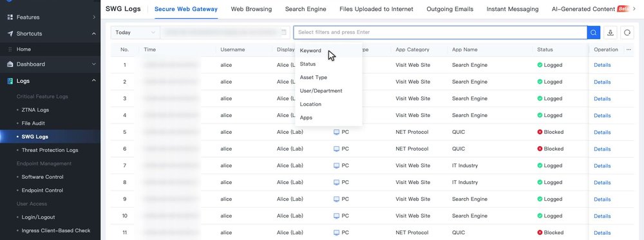Viewport: 644px width, 240px height.
Task: Open Endpoint Control in sidebar
Action: [x=43, y=190]
